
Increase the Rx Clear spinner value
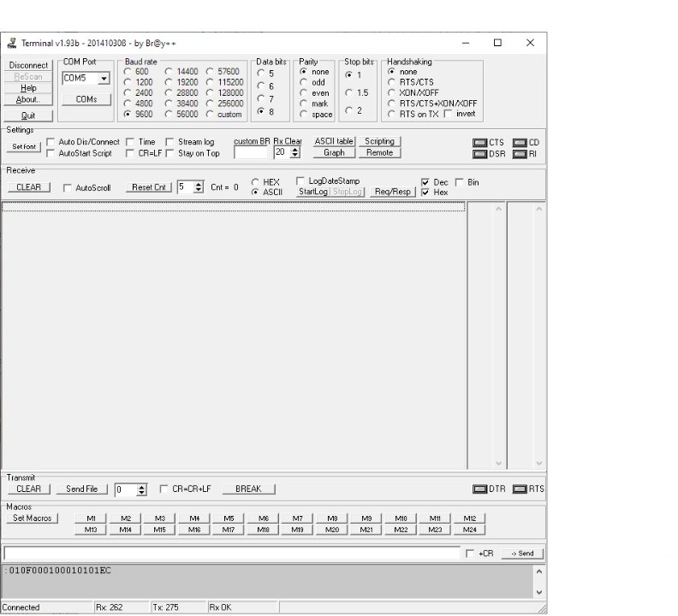click(295, 150)
